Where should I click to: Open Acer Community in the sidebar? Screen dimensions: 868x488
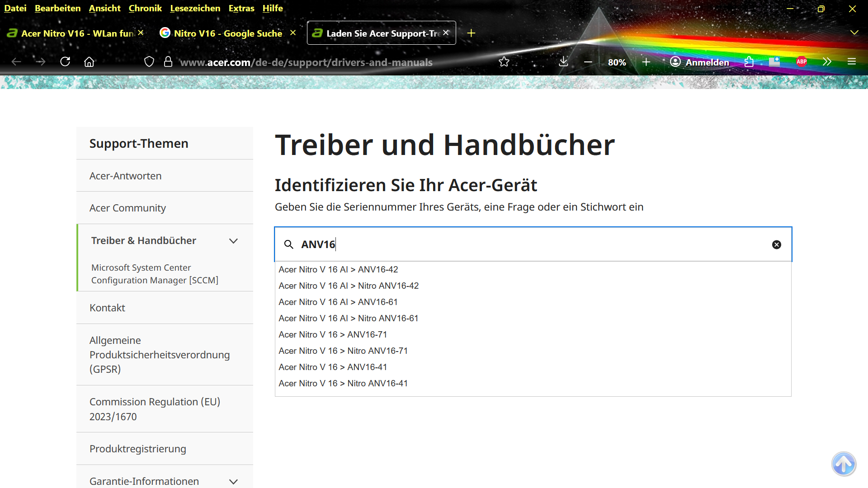click(x=165, y=208)
